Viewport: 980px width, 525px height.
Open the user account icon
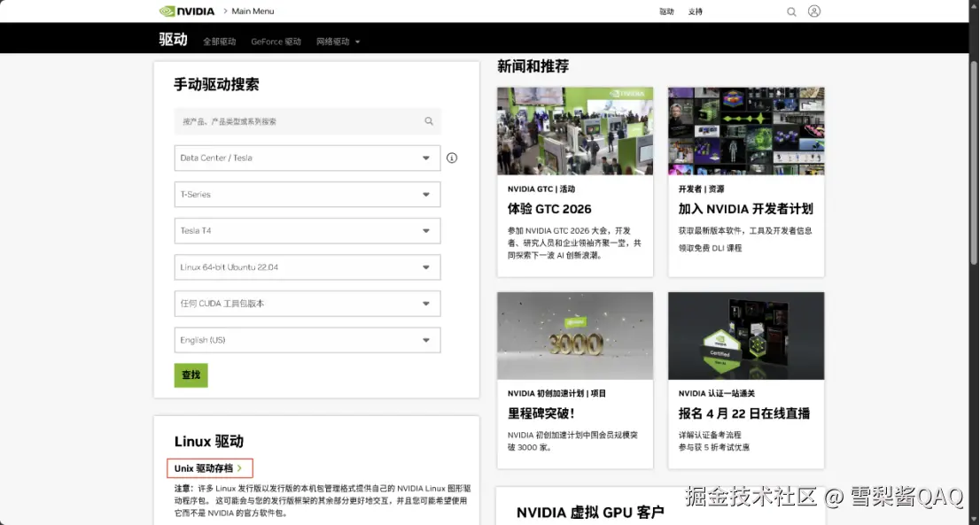pyautogui.click(x=813, y=12)
